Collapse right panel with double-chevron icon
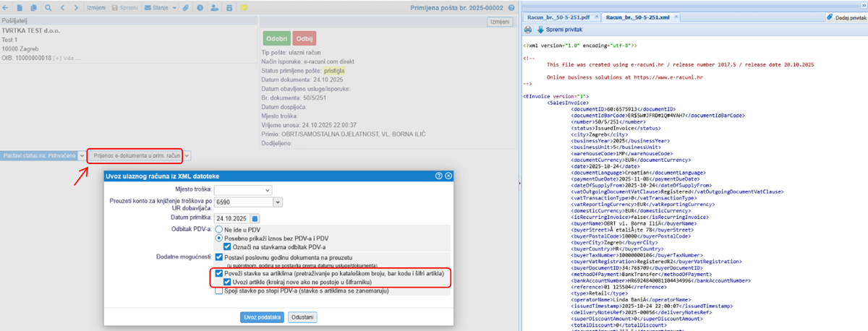868x331 pixels. [x=863, y=4]
